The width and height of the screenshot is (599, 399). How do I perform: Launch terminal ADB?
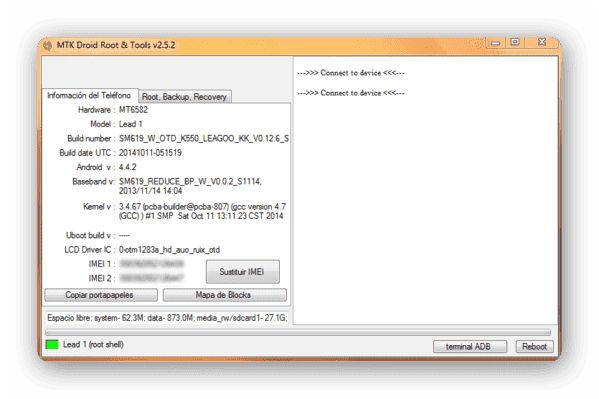tap(470, 347)
